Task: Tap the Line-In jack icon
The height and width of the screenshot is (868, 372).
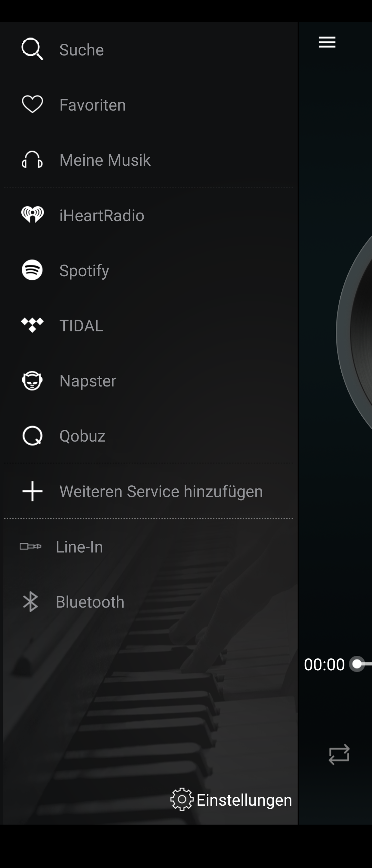Action: (x=30, y=547)
